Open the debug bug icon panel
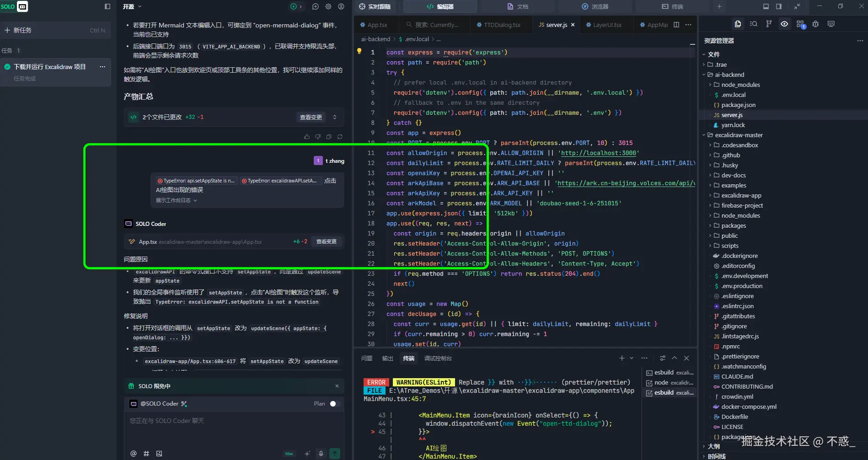 (x=815, y=24)
